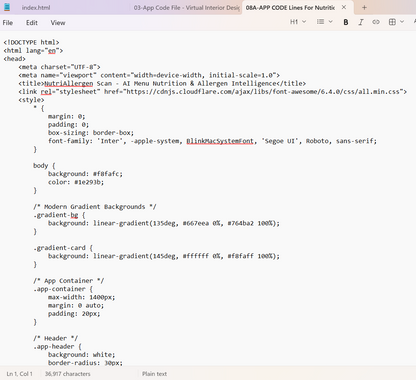Click the Header comment line

[x=56, y=338]
